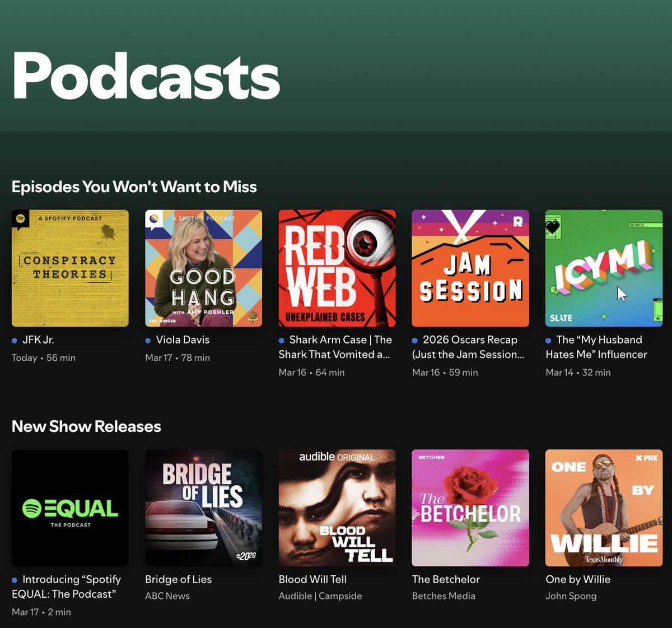
Task: Click the Betches Media publisher text
Action: (x=444, y=596)
